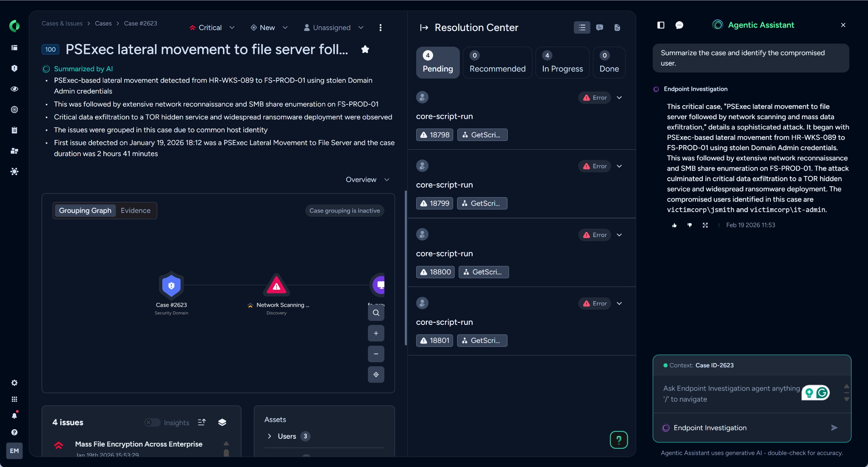Screen dimensions: 868x467
Task: Star this case as favorite
Action: [x=365, y=49]
